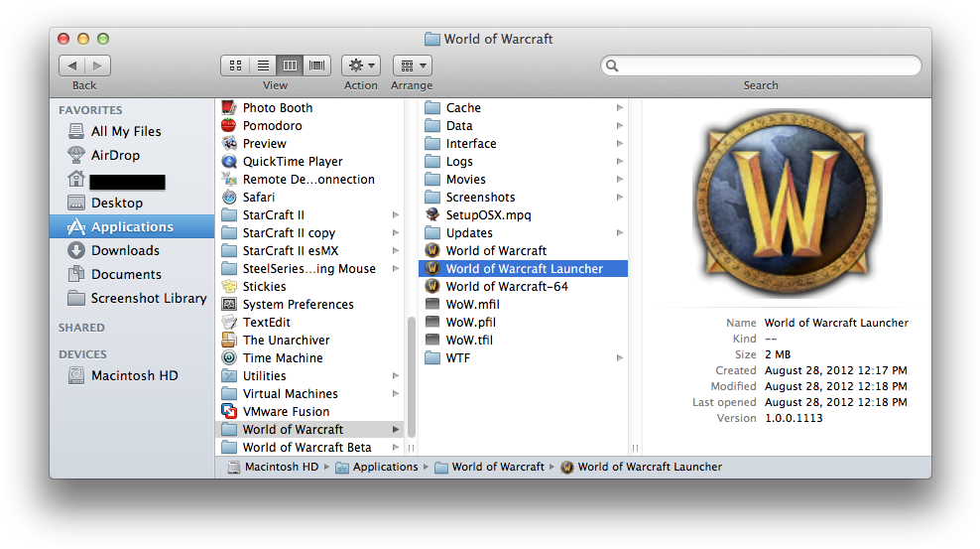
Task: Select TextEdit app icon
Action: pos(229,322)
